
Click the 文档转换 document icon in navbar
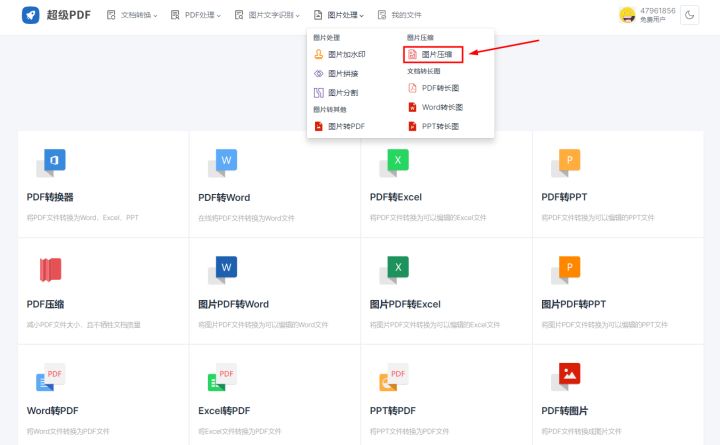point(111,15)
